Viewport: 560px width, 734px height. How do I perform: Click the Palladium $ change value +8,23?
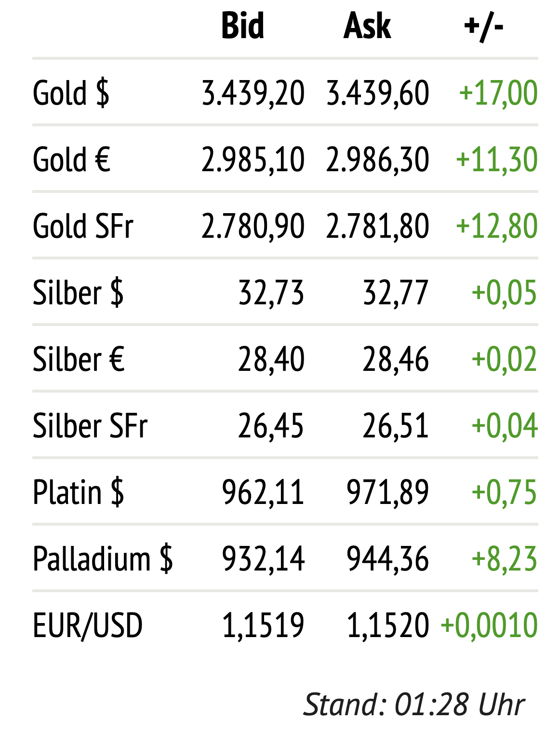504,559
